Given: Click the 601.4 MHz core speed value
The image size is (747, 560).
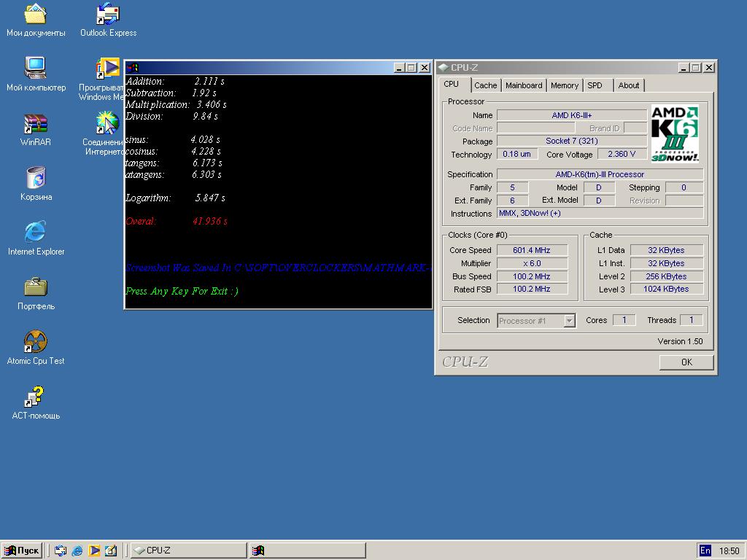Looking at the screenshot, I should click(532, 250).
